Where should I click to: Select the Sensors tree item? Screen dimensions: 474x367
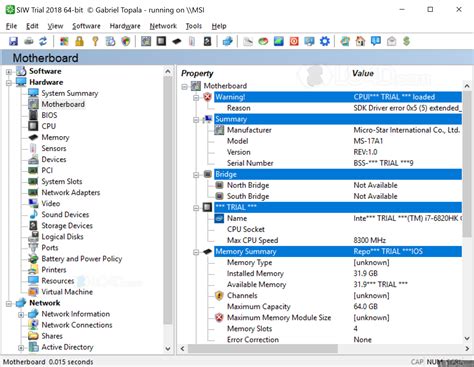(x=54, y=148)
